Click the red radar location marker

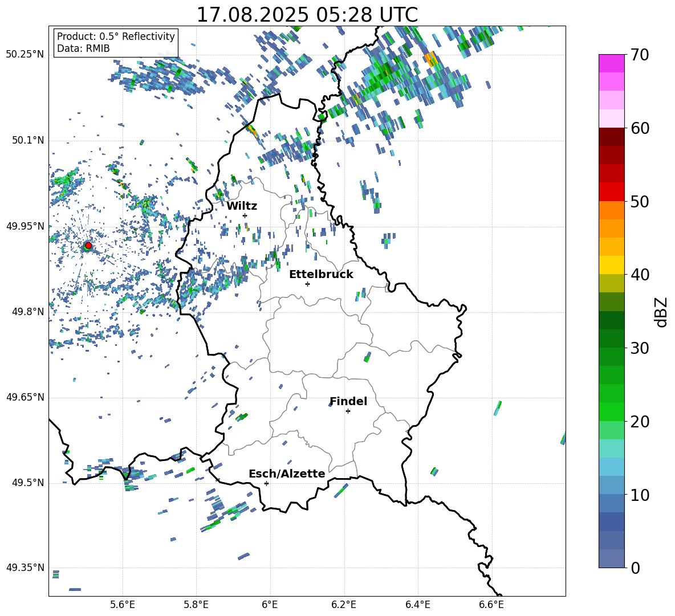tap(88, 246)
